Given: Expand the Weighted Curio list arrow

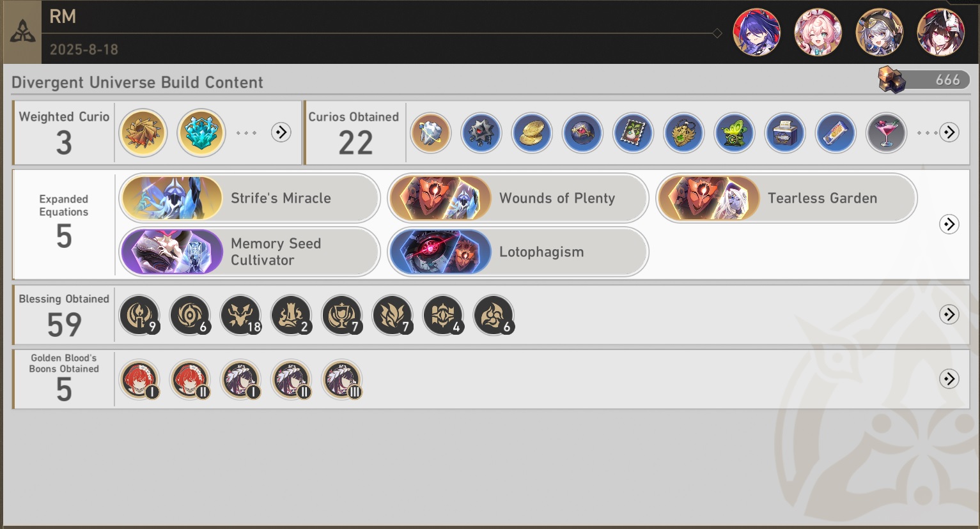Looking at the screenshot, I should tap(281, 132).
